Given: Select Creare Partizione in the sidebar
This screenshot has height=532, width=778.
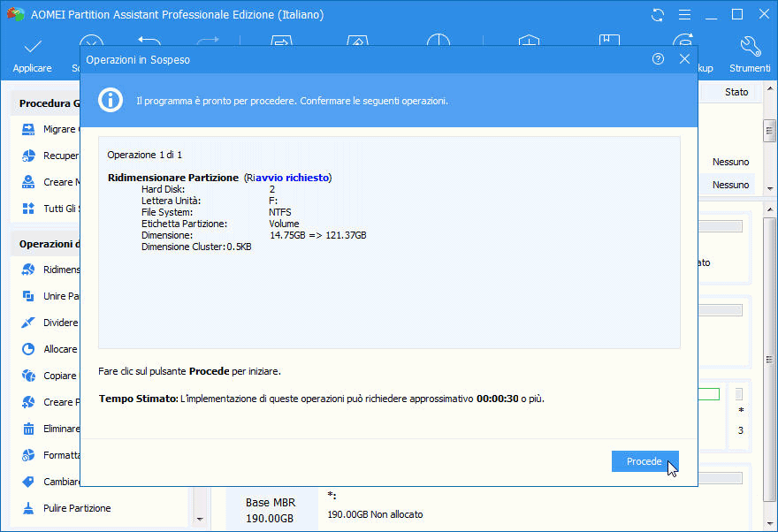Looking at the screenshot, I should tap(50, 402).
